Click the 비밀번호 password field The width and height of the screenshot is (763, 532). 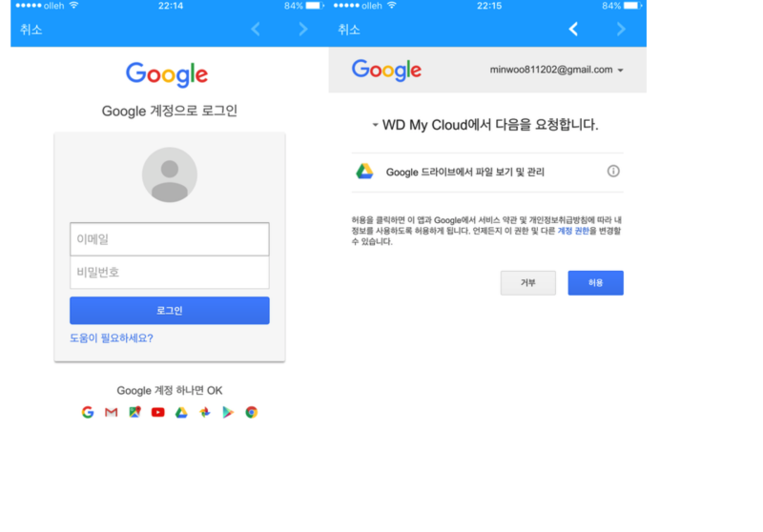click(x=170, y=273)
